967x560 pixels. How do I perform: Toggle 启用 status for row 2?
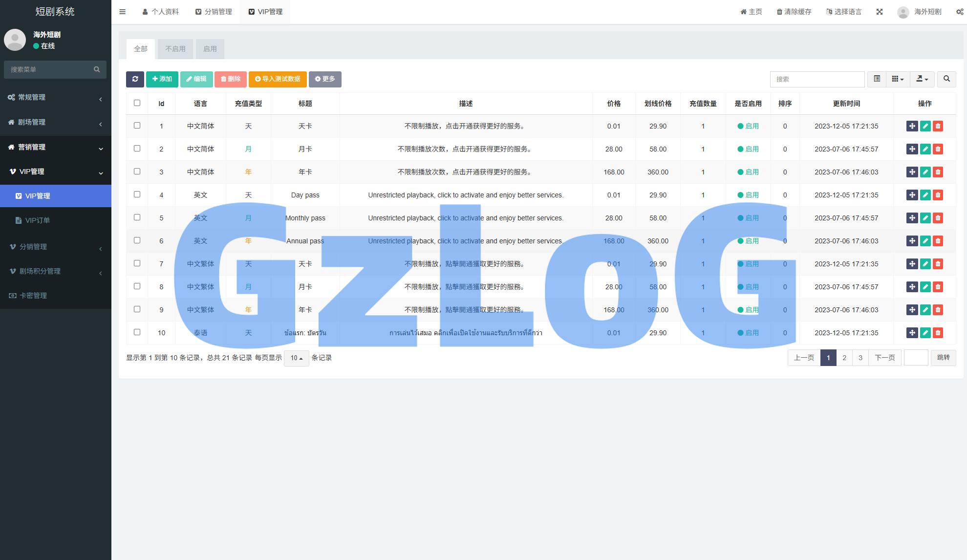point(748,149)
